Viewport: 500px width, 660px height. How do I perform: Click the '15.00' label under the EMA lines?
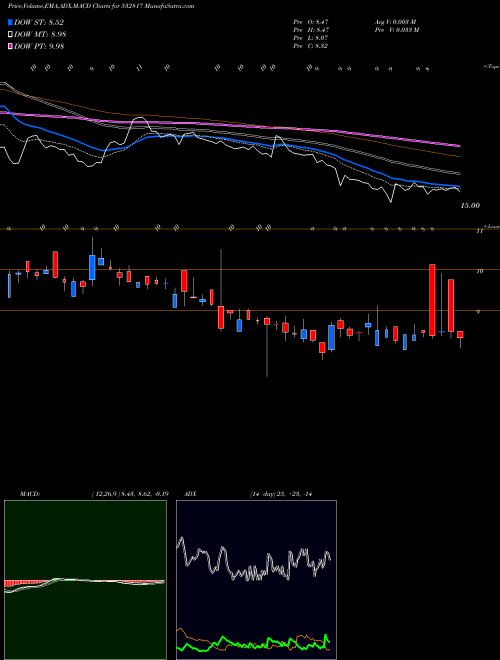pos(470,206)
